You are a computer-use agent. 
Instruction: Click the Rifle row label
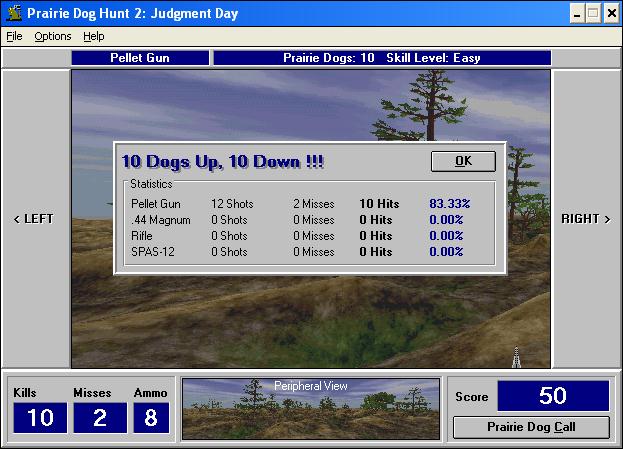pyautogui.click(x=141, y=236)
